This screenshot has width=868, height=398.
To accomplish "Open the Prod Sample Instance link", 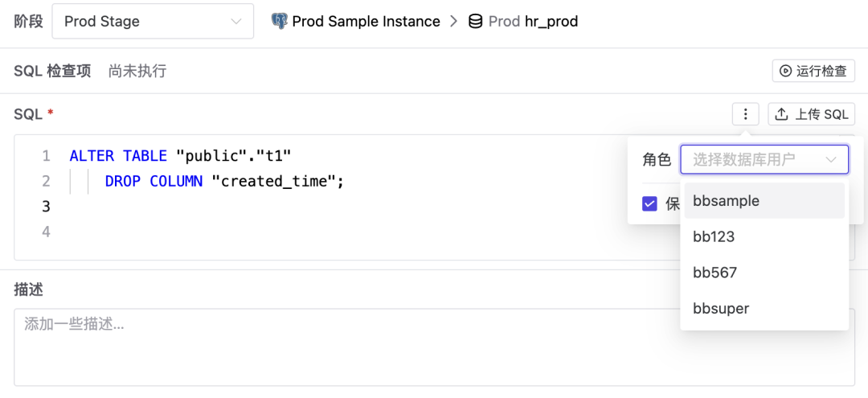I will click(366, 22).
